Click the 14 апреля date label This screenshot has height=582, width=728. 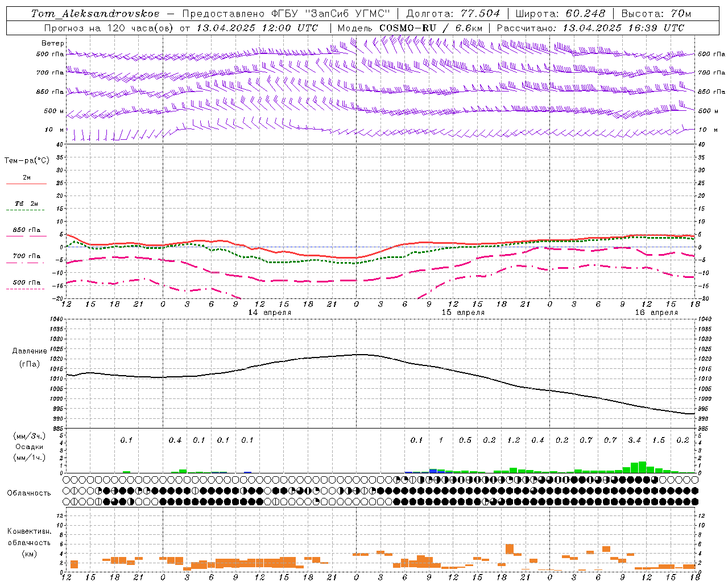pos(270,313)
